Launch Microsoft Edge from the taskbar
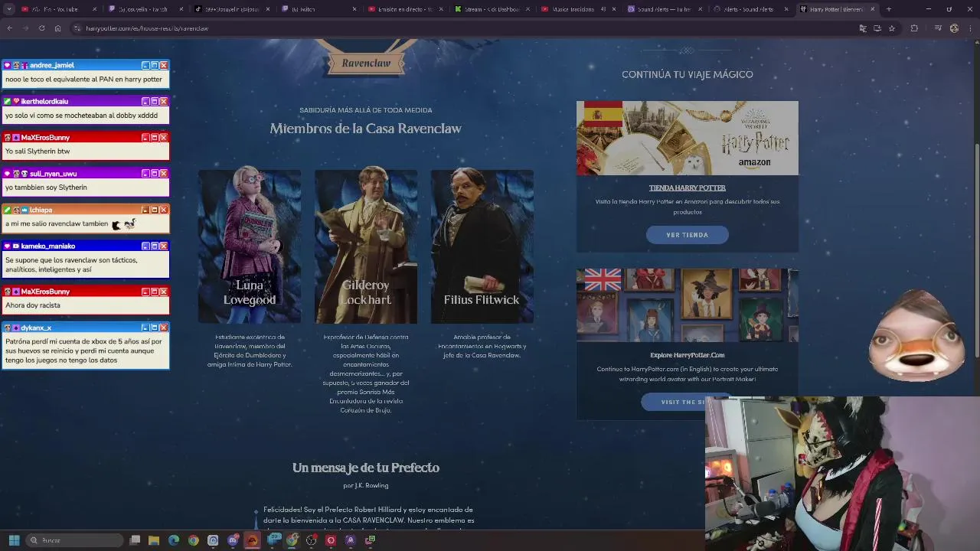This screenshot has width=980, height=551. click(x=174, y=540)
